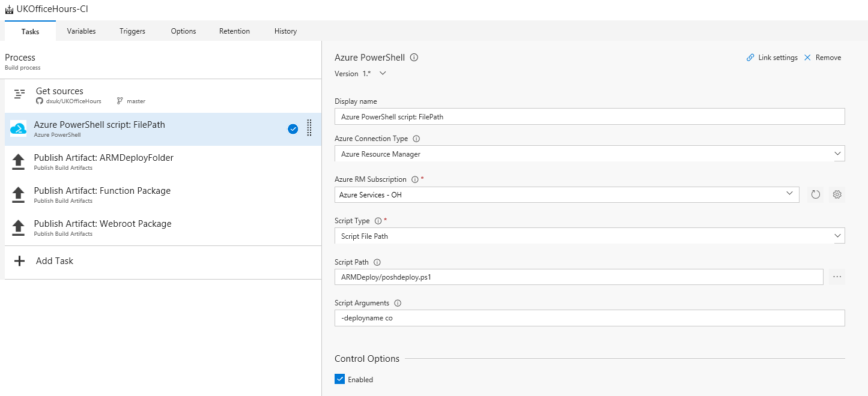Click the Control Options section heading
The width and height of the screenshot is (868, 396).
[x=367, y=359]
